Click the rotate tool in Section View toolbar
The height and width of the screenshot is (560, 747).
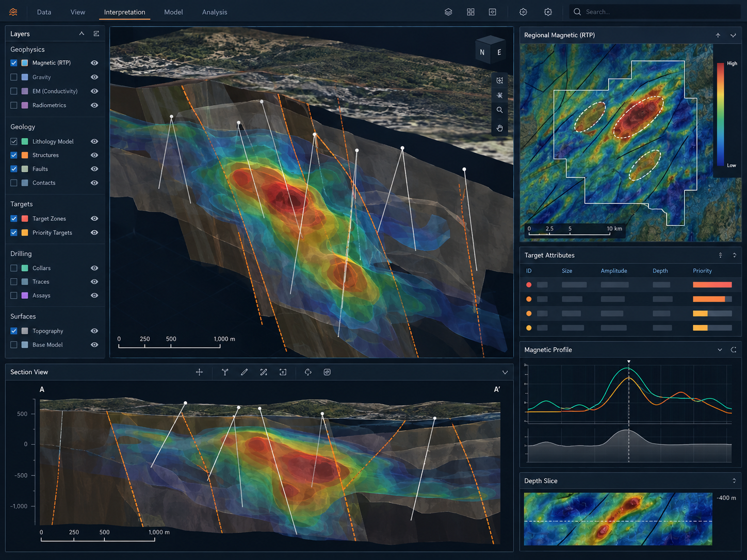coord(308,372)
